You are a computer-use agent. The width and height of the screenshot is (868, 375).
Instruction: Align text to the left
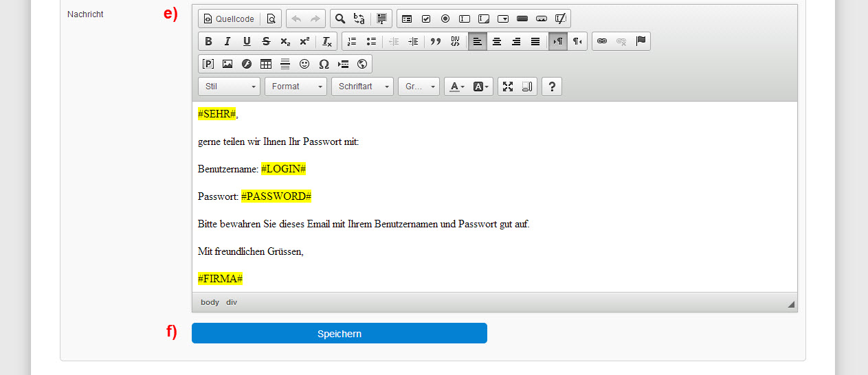coord(478,41)
